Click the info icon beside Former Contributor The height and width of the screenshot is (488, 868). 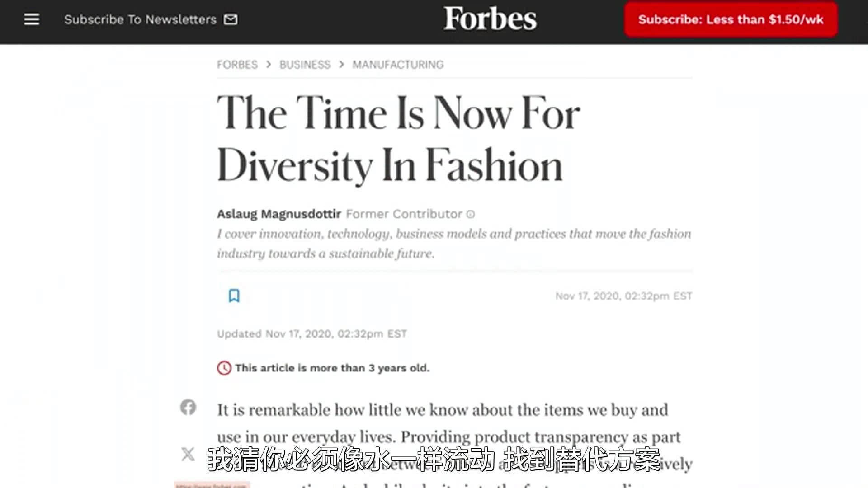tap(471, 214)
